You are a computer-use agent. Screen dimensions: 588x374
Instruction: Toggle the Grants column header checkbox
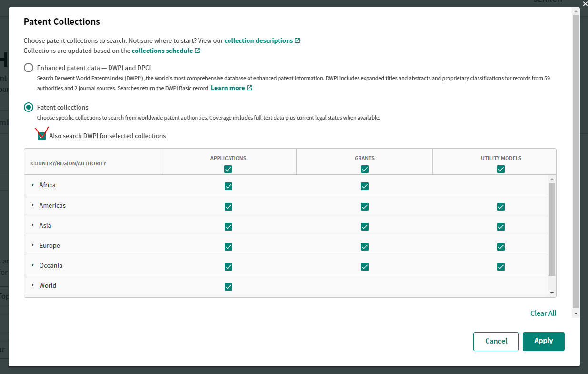point(364,169)
